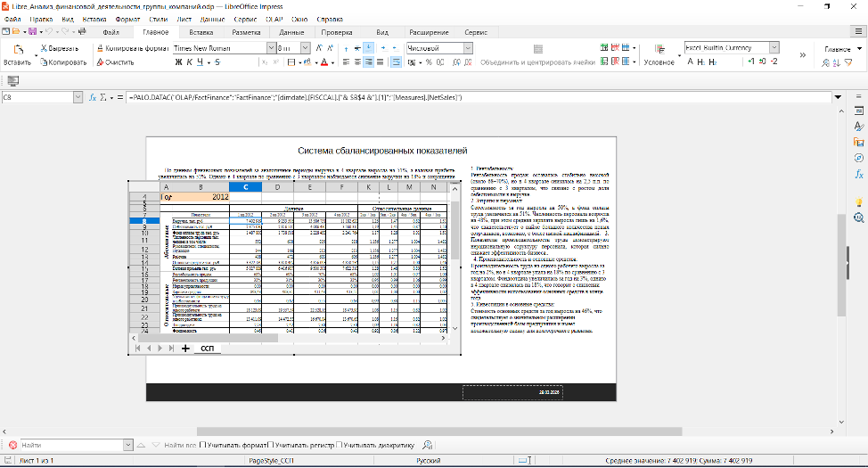Open underline style dropdown arrow
This screenshot has height=468, width=868.
pyautogui.click(x=209, y=63)
